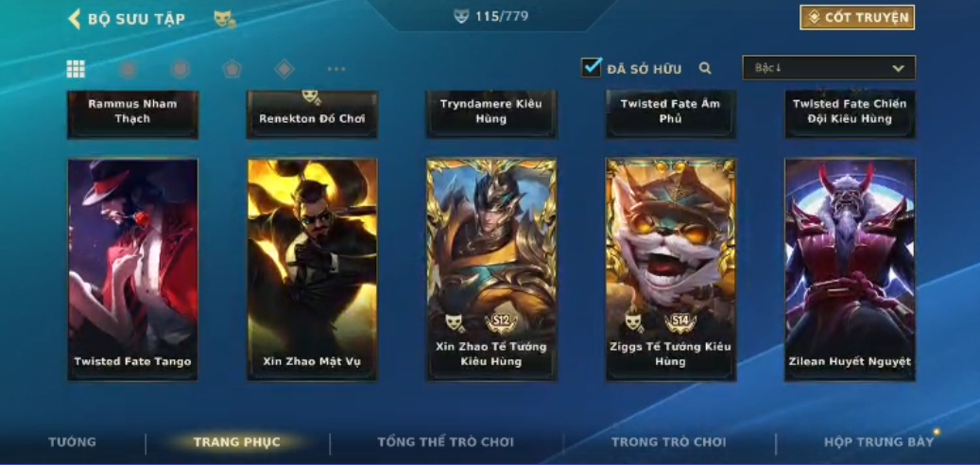Open the Tổng Thể Trò Chơi tab

(446, 442)
